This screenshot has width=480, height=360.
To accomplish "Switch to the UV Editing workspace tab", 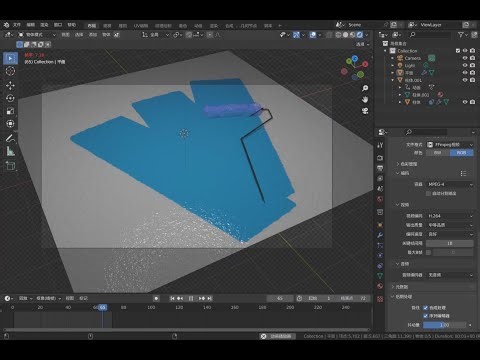I will pos(141,26).
